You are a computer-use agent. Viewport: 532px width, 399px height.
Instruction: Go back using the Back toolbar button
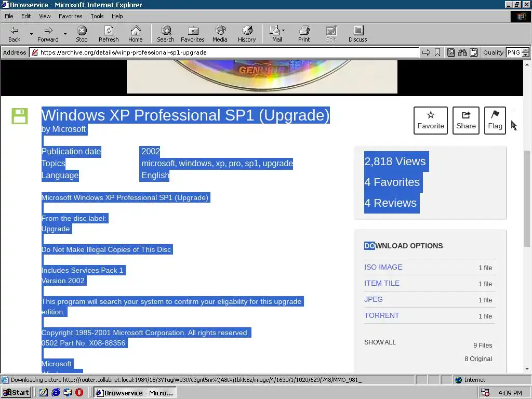pos(14,34)
